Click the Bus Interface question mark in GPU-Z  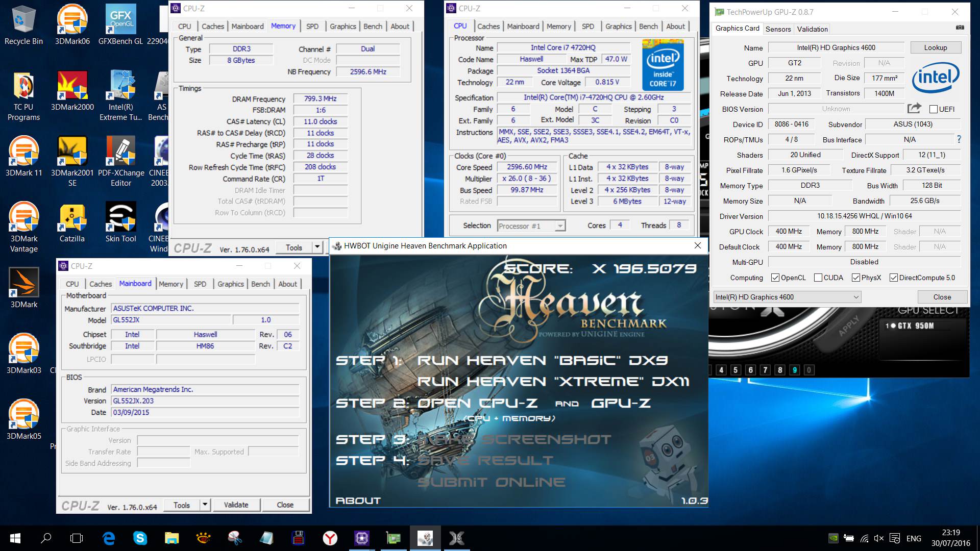[x=959, y=139]
